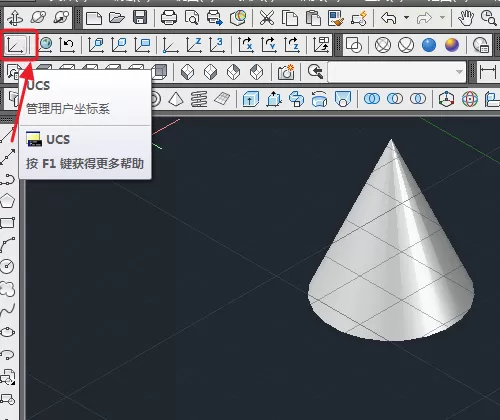Rotate UCS around the X axis

pyautogui.click(x=245, y=45)
